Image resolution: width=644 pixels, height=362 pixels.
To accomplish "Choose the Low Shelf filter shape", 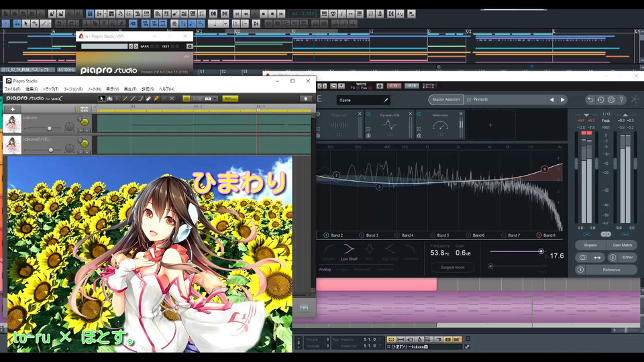I will click(349, 251).
